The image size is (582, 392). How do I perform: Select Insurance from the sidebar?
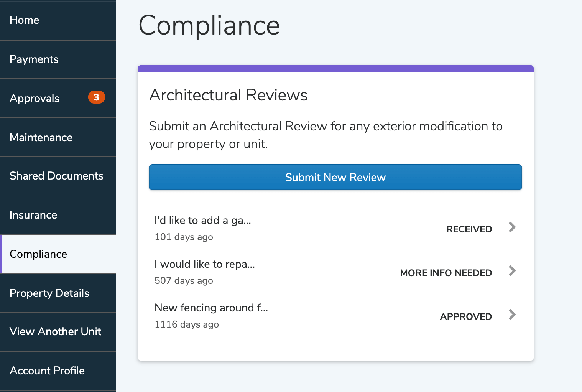click(33, 215)
